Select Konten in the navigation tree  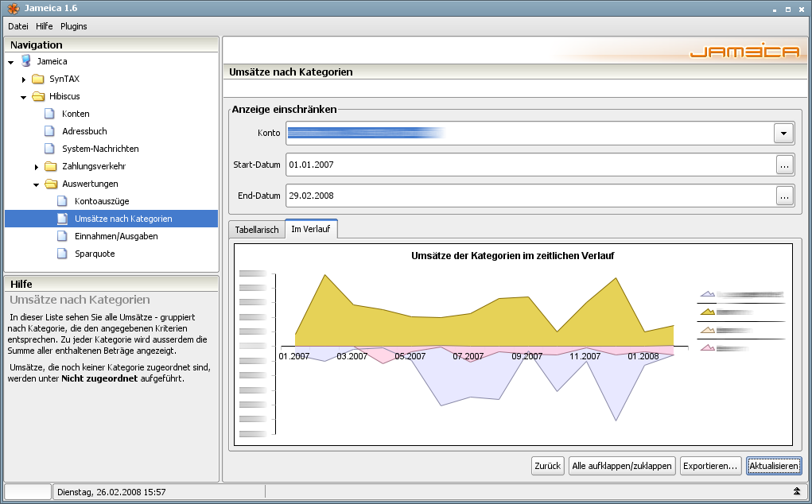pos(76,114)
